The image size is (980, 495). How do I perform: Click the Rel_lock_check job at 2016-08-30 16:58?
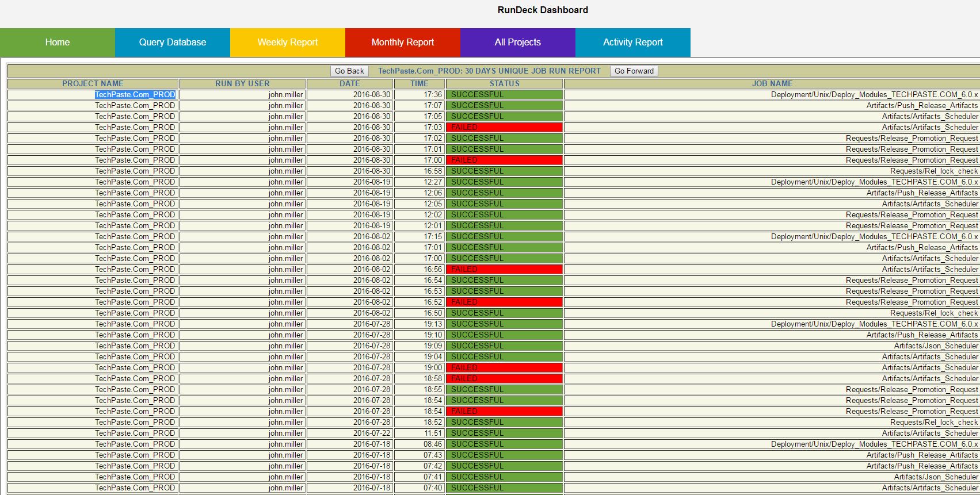click(x=934, y=171)
